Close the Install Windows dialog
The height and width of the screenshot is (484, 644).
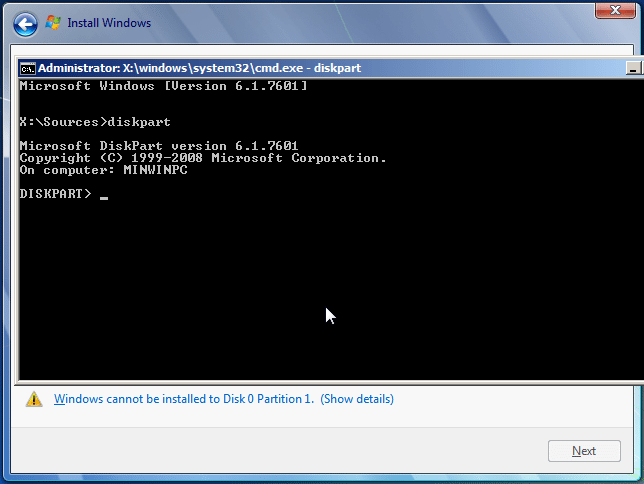point(615,10)
